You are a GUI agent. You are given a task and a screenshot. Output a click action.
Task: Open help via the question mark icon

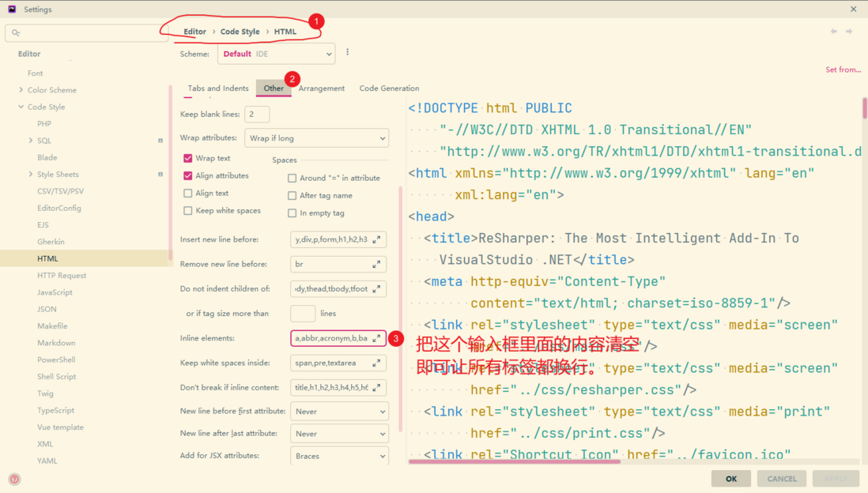pyautogui.click(x=14, y=479)
